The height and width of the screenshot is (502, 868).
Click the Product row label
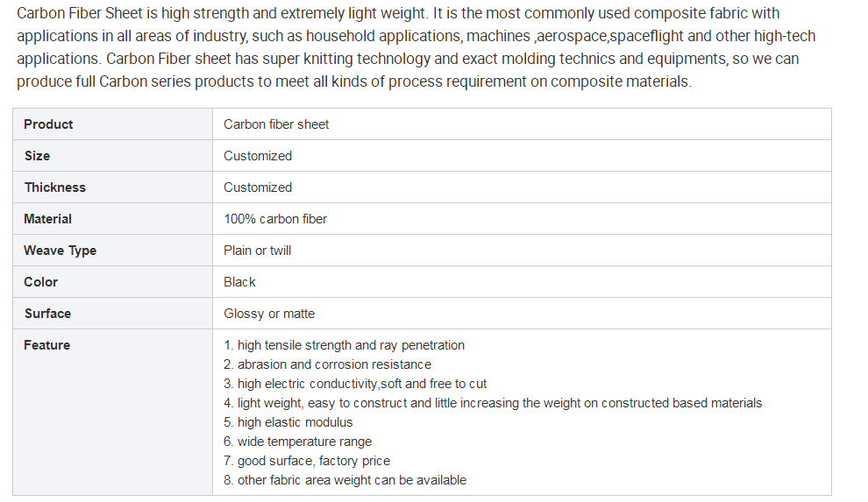point(48,124)
